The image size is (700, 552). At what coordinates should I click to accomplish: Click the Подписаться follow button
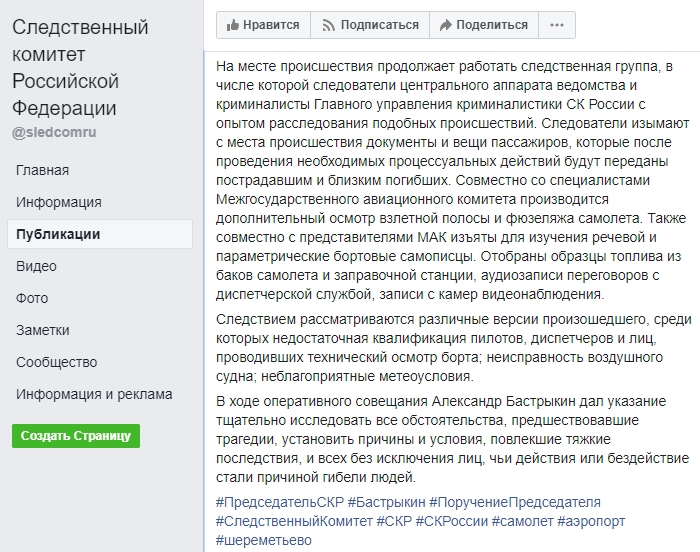click(x=370, y=25)
